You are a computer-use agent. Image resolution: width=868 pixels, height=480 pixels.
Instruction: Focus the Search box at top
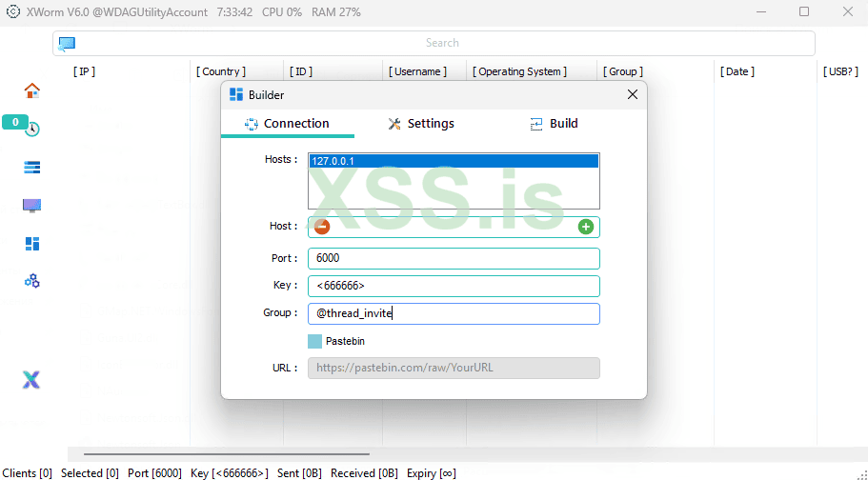tap(434, 43)
